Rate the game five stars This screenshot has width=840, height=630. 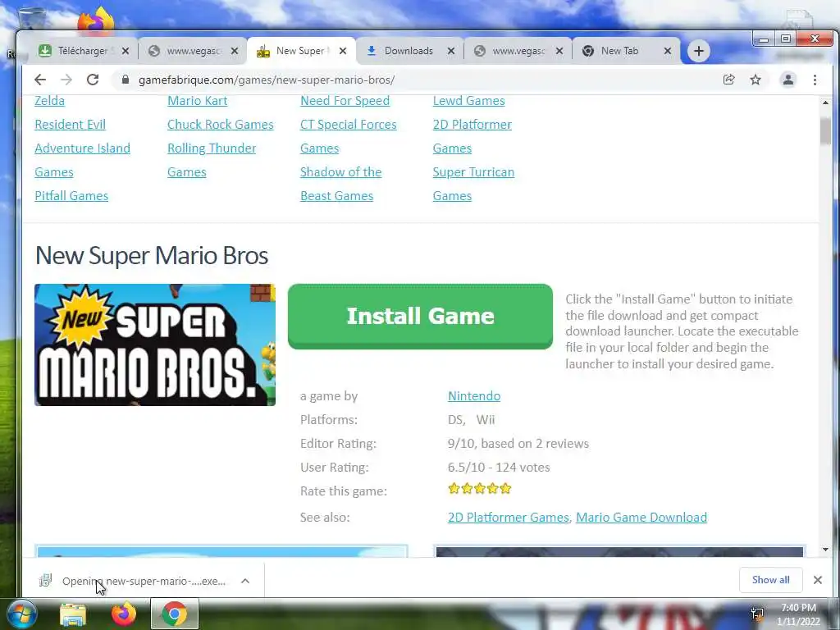pyautogui.click(x=505, y=489)
